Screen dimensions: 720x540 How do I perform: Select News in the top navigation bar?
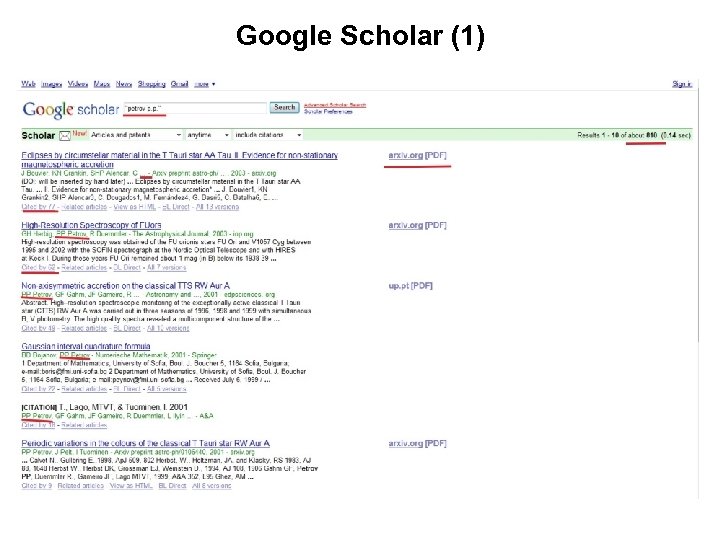click(124, 84)
